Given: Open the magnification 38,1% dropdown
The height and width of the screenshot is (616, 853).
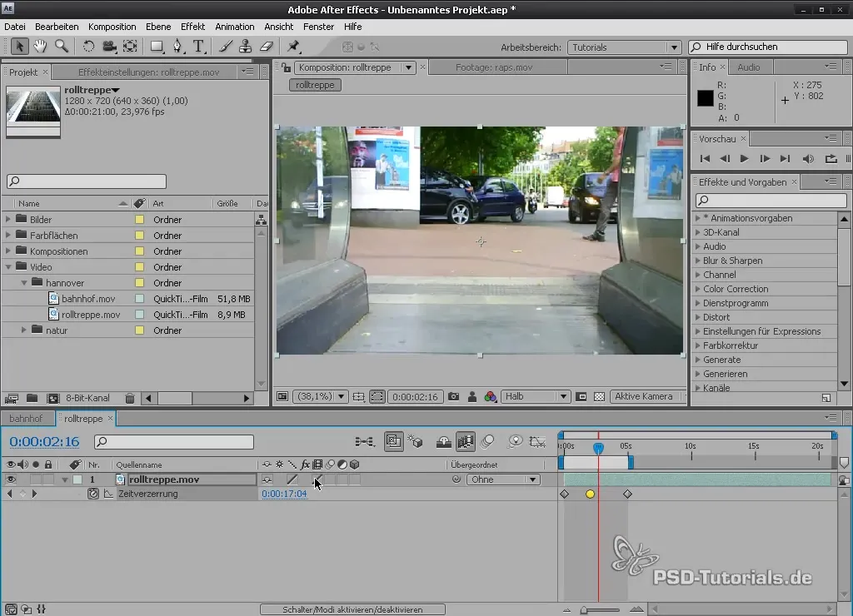Looking at the screenshot, I should 321,396.
